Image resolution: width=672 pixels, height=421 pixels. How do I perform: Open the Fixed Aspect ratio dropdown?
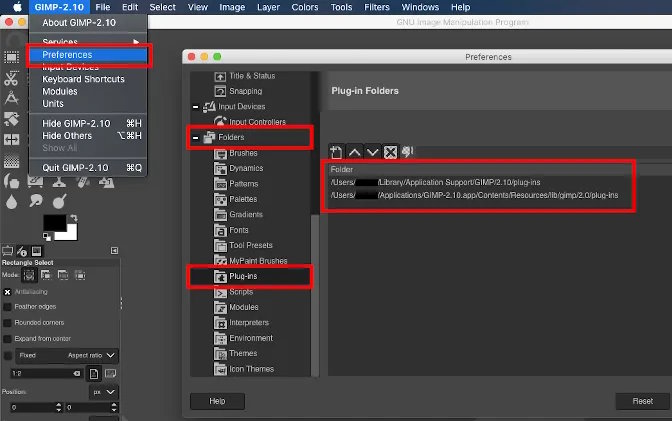pyautogui.click(x=111, y=355)
